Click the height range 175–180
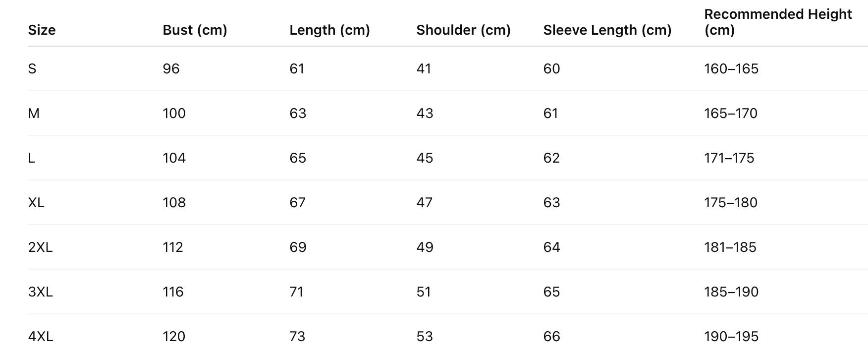Viewport: 868px width, 356px height. click(730, 203)
